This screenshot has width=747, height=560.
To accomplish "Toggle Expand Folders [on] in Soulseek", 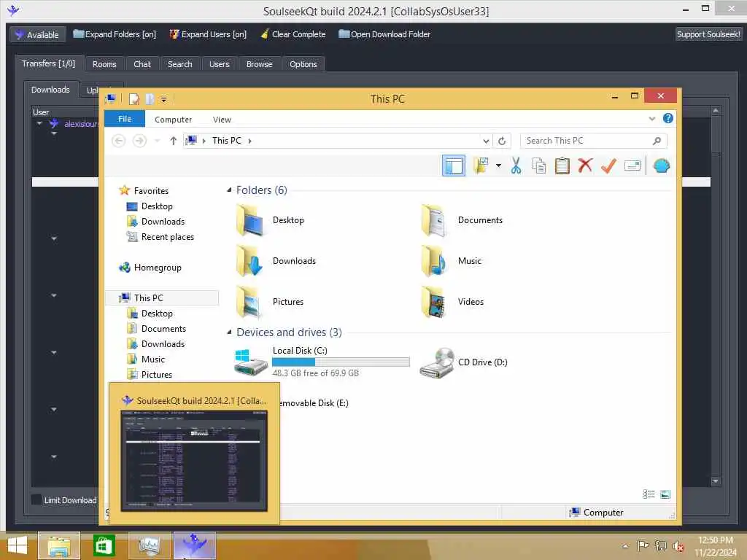I will (x=115, y=34).
